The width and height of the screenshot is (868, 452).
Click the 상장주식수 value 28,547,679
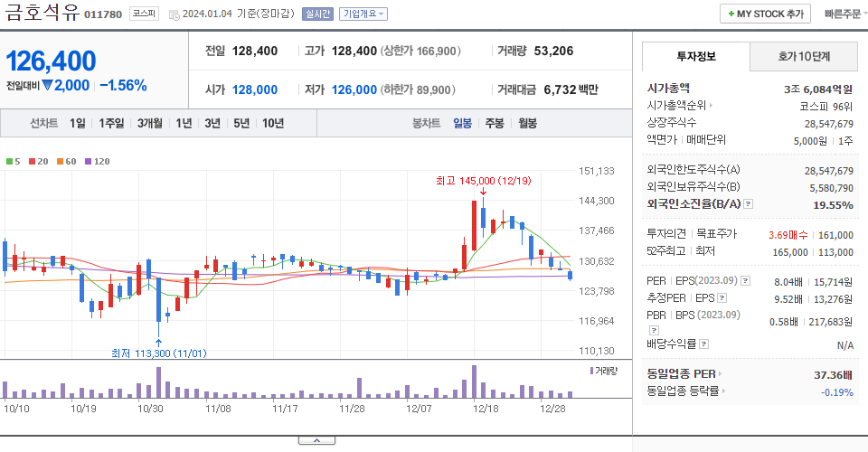[x=829, y=124]
